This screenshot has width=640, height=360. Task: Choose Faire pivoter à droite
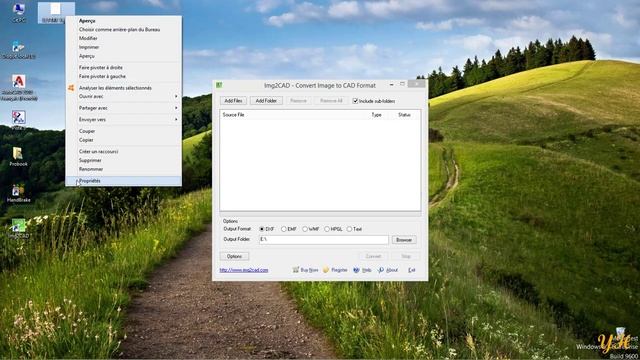click(x=123, y=67)
